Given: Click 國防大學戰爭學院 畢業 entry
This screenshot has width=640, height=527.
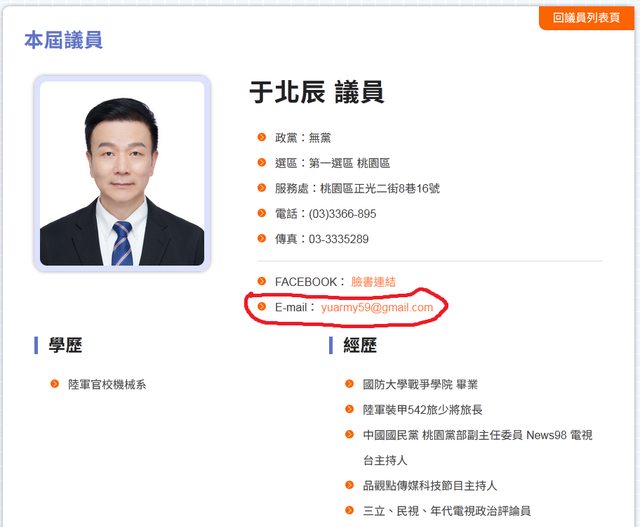Looking at the screenshot, I should click(x=420, y=384).
